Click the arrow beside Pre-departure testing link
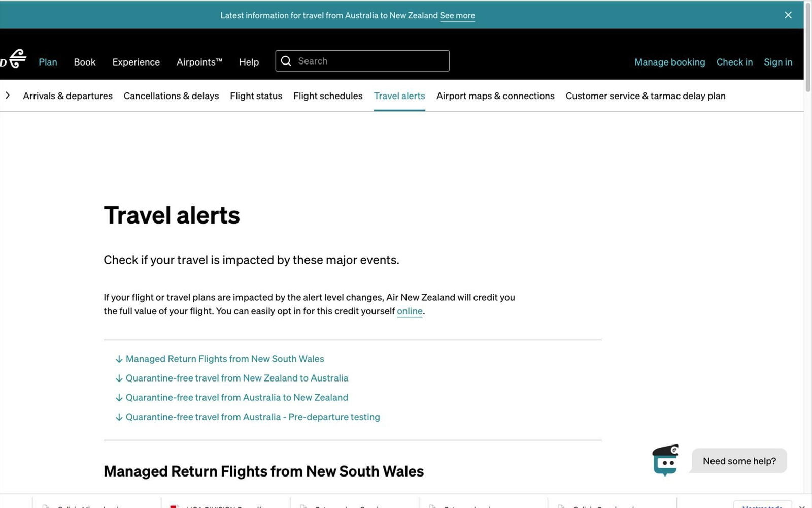Viewport: 812px width, 508px height. [119, 417]
